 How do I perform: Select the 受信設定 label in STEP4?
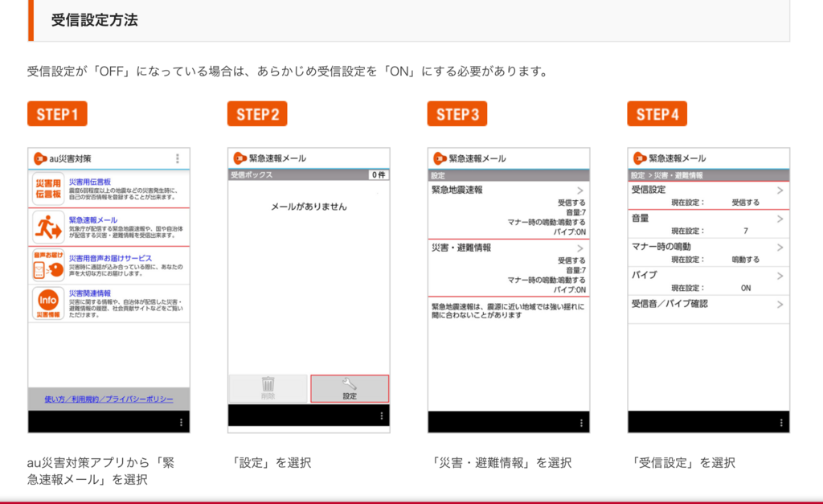pos(649,190)
